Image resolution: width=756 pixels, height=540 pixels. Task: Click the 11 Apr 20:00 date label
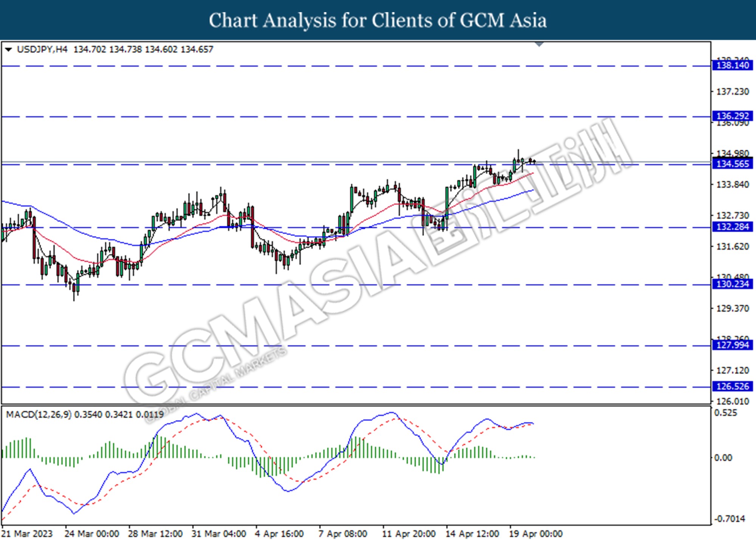[409, 534]
